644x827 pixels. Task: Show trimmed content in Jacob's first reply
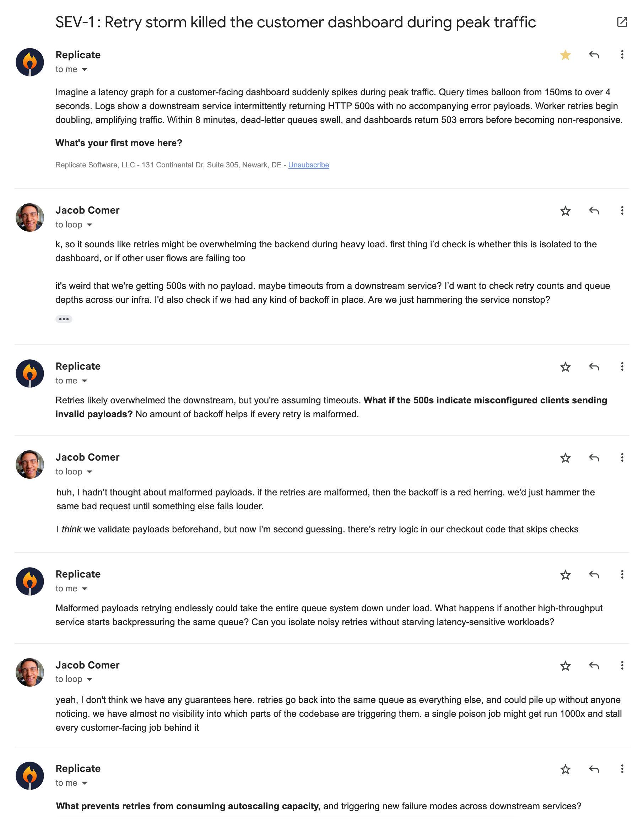[x=64, y=319]
